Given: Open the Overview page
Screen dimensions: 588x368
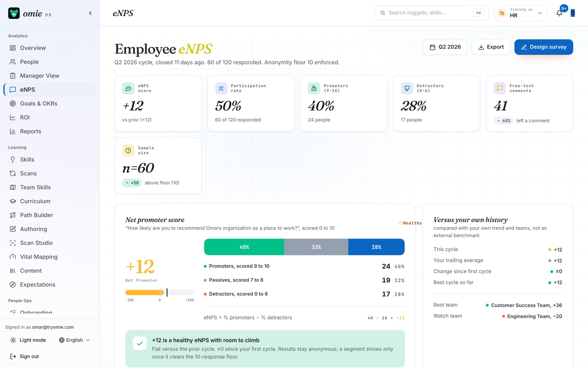Looking at the screenshot, I should pyautogui.click(x=50, y=48).
